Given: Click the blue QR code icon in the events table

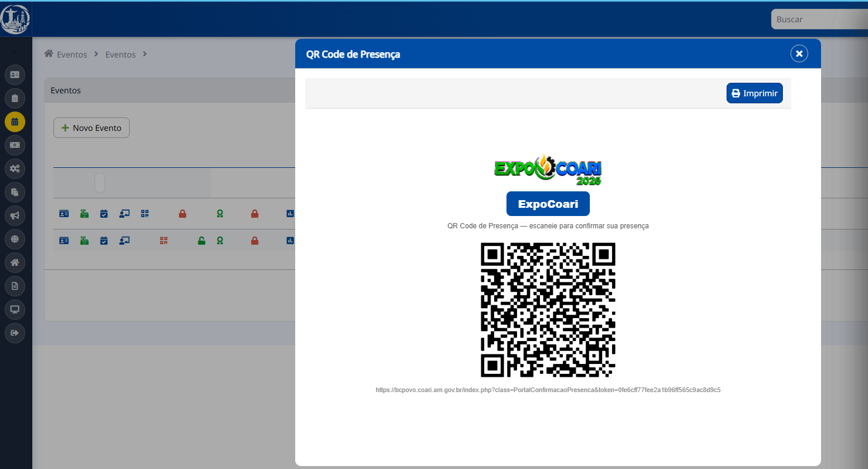Looking at the screenshot, I should pos(145,214).
